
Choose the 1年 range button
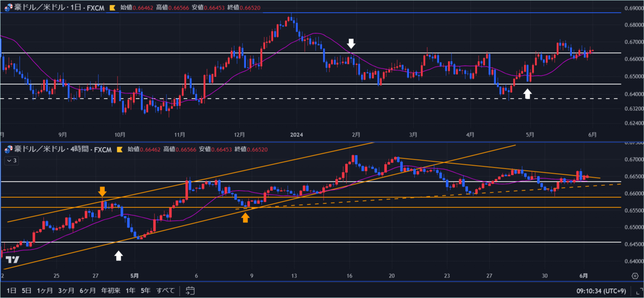coord(130,290)
